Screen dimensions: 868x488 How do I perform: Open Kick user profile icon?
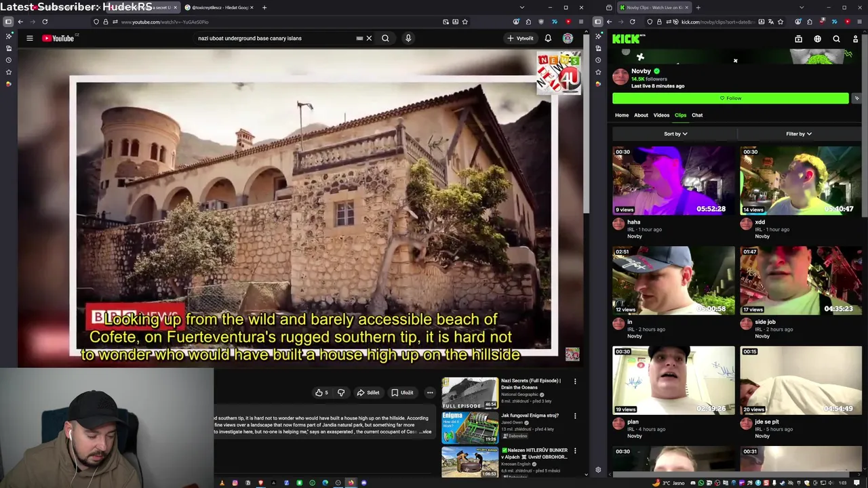pos(855,39)
